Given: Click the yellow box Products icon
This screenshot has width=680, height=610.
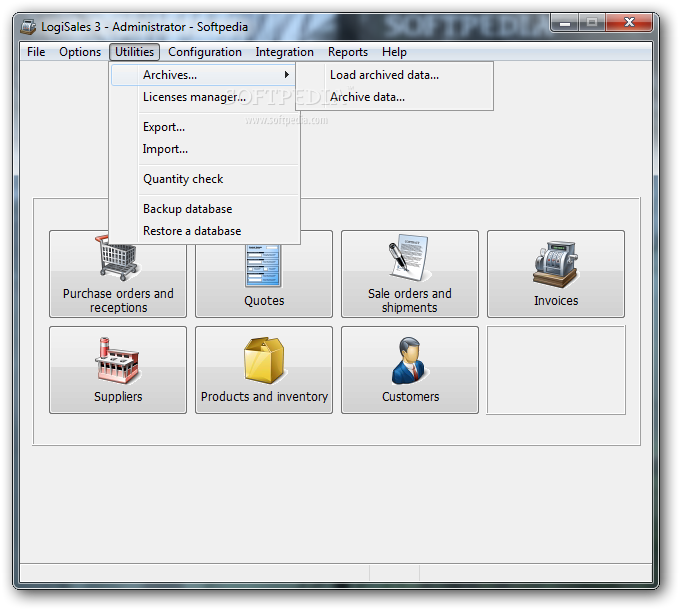Looking at the screenshot, I should [264, 360].
